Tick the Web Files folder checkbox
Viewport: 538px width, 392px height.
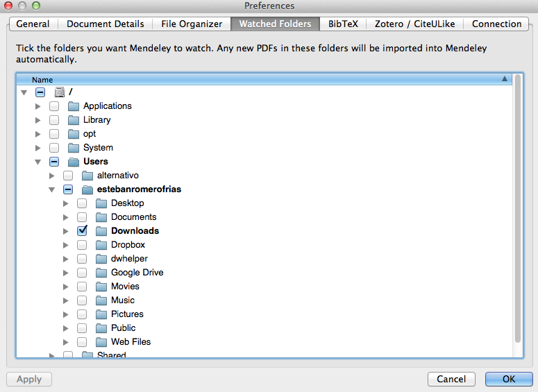(82, 342)
